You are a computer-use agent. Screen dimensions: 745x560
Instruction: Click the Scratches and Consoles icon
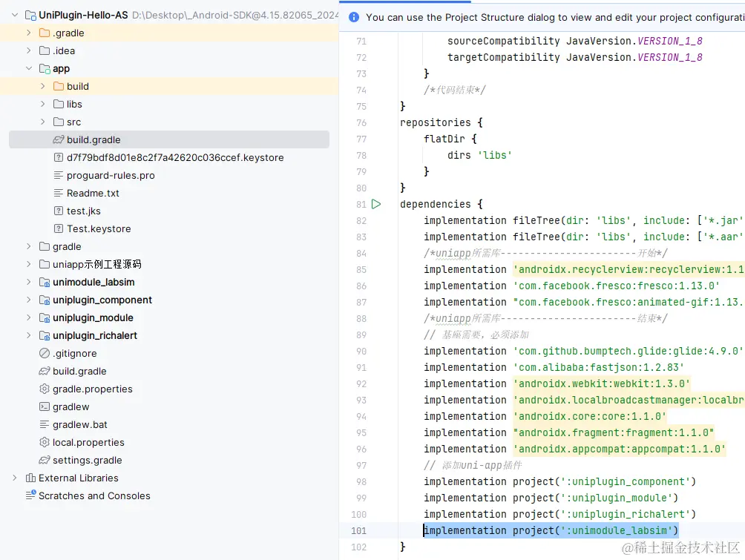(x=30, y=495)
